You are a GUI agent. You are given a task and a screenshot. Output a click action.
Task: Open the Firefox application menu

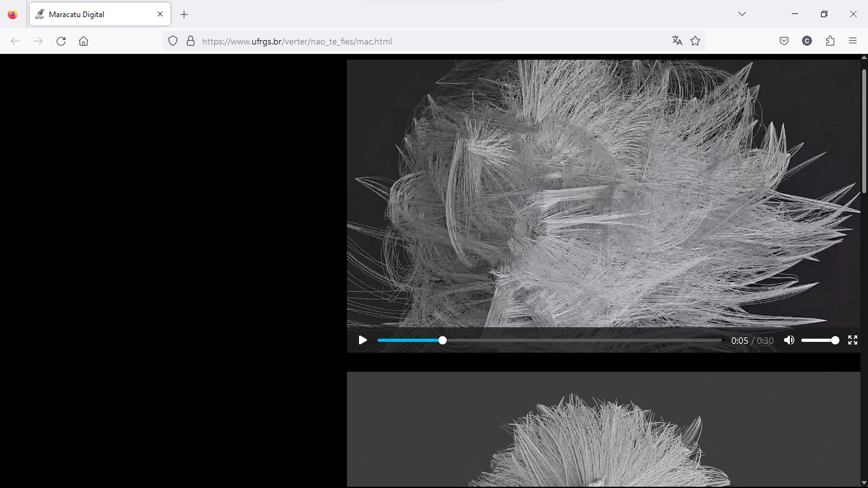coord(853,41)
